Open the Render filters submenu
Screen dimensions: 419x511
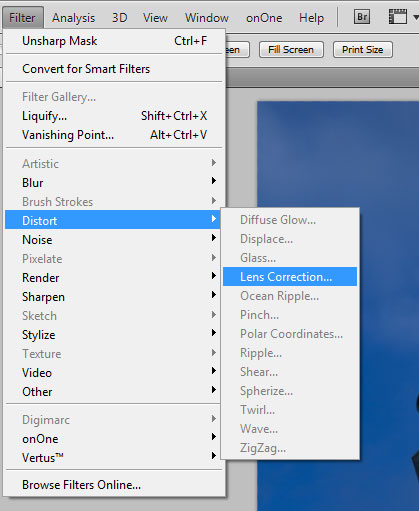click(x=113, y=278)
